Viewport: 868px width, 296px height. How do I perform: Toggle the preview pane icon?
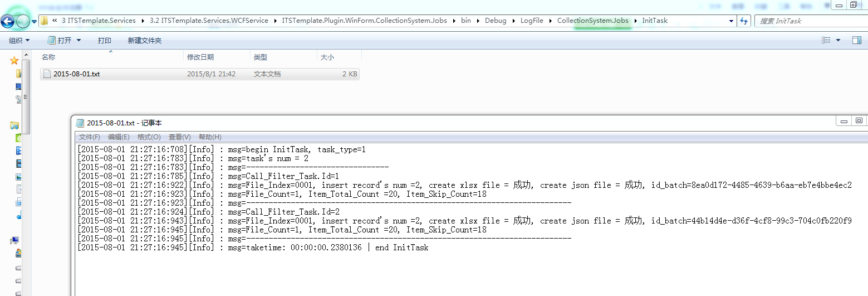pyautogui.click(x=856, y=40)
